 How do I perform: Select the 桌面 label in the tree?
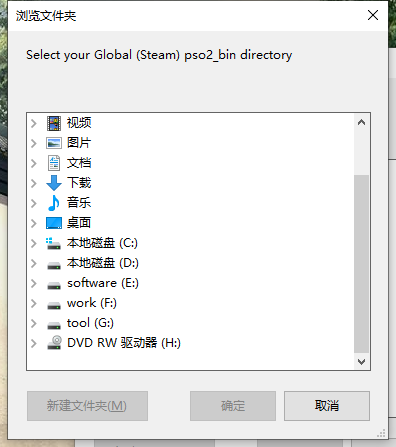click(x=79, y=223)
